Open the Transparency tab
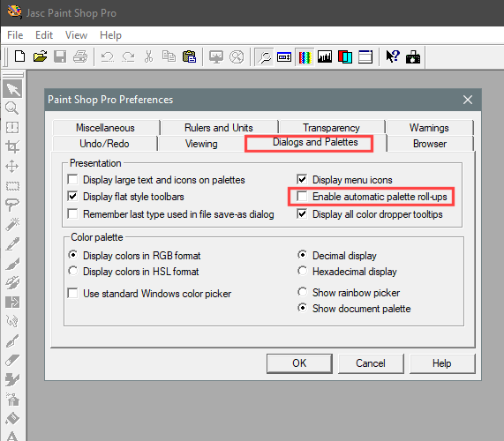Viewport: 504px width, 441px height. click(x=331, y=128)
